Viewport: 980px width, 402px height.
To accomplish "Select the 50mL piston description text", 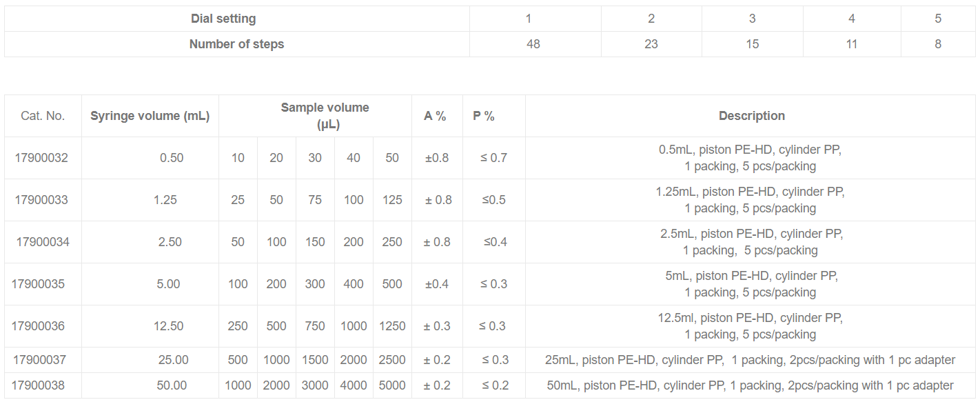I will [x=751, y=385].
